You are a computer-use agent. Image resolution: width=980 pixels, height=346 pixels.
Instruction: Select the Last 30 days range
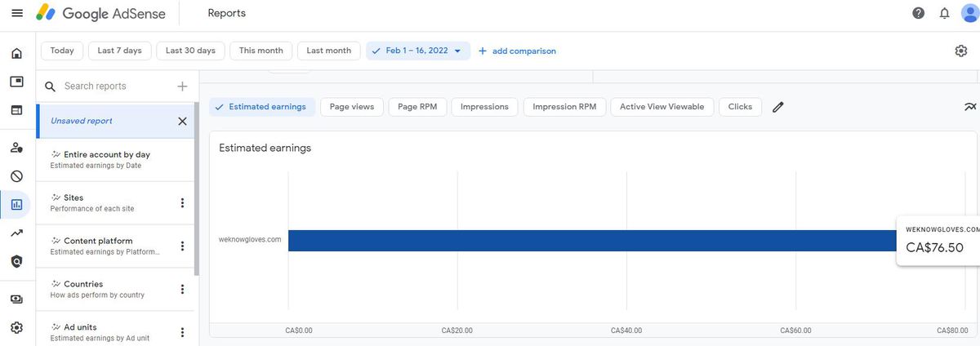[190, 51]
